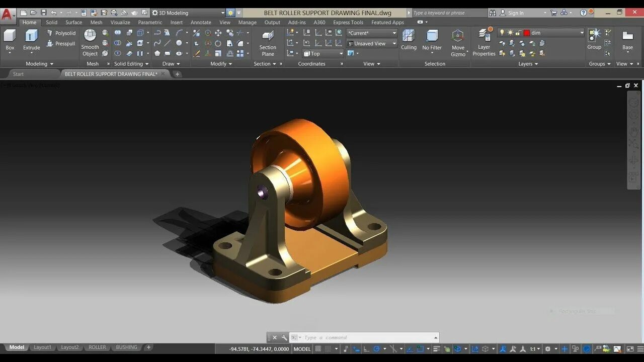This screenshot has width=644, height=362.
Task: Toggle the layer lock padlock for dim
Action: pyautogui.click(x=518, y=33)
